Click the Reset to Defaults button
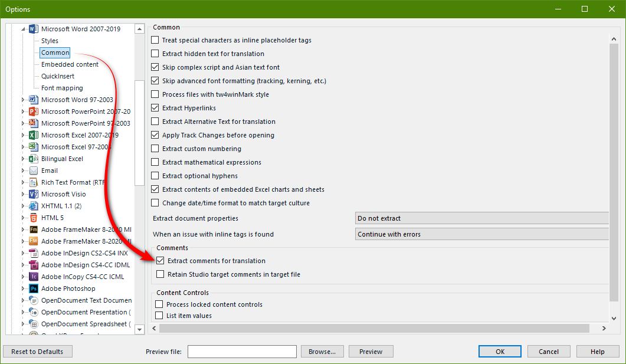626x364 pixels. coord(38,352)
